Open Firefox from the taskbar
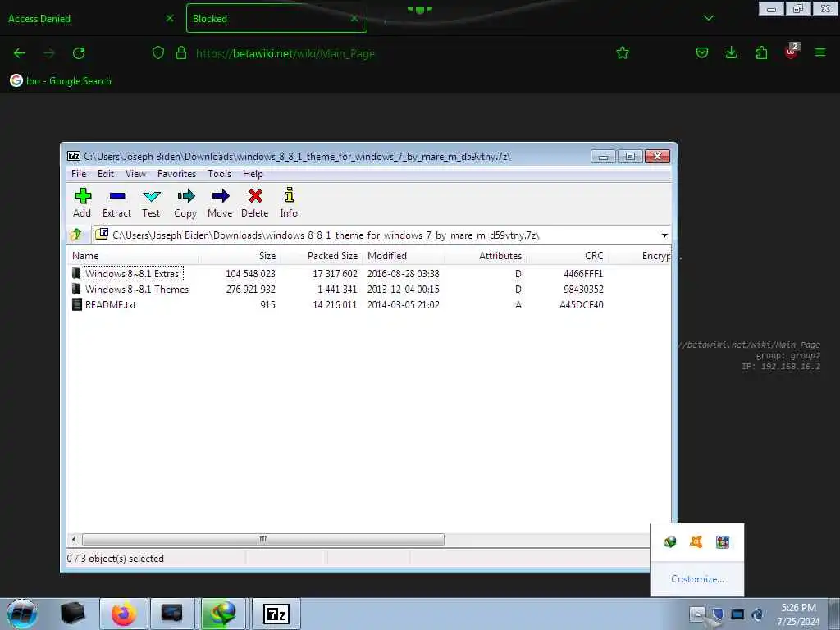This screenshot has height=630, width=840. [x=124, y=614]
